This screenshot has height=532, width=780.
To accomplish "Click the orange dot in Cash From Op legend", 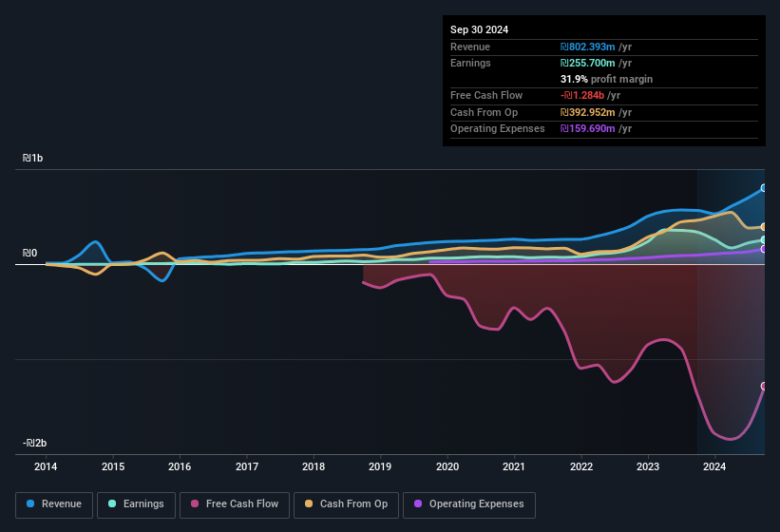I will [x=309, y=503].
